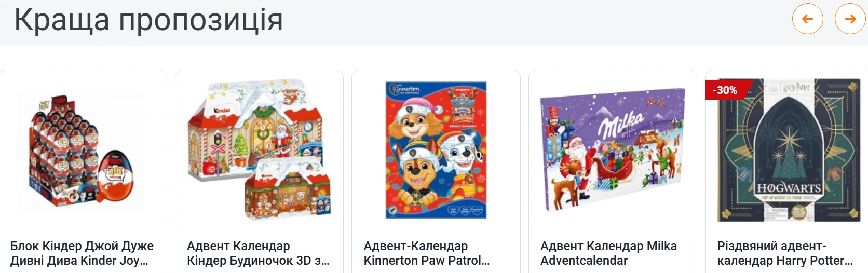Open 'Адвент Календар Кіндер Будиночок 3D' title
Screen dimensions: 868x273
(x=258, y=253)
